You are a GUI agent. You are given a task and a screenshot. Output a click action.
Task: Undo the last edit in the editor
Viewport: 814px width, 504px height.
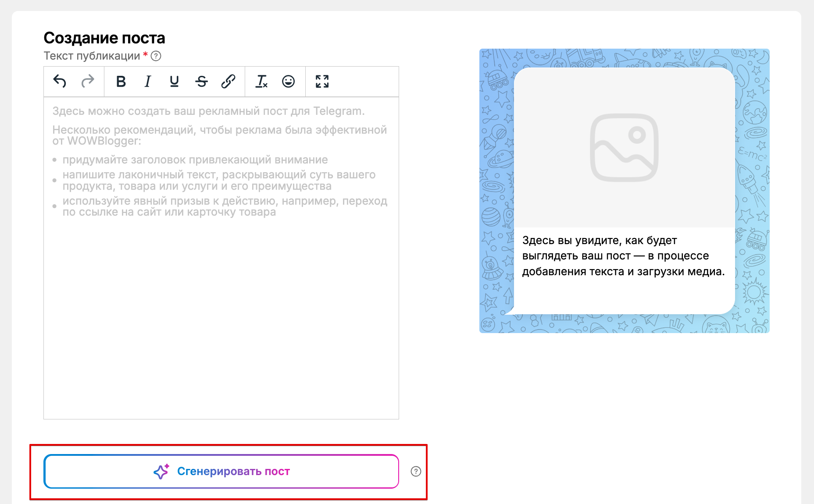point(60,82)
